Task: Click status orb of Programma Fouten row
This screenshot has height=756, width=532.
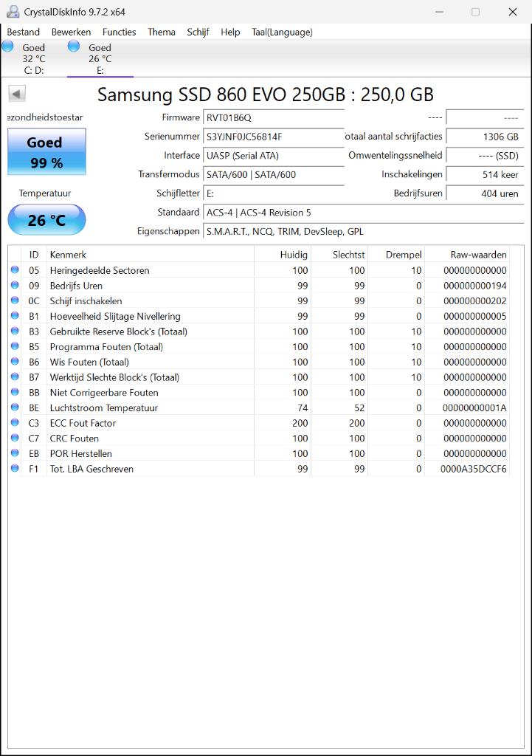Action: click(15, 347)
